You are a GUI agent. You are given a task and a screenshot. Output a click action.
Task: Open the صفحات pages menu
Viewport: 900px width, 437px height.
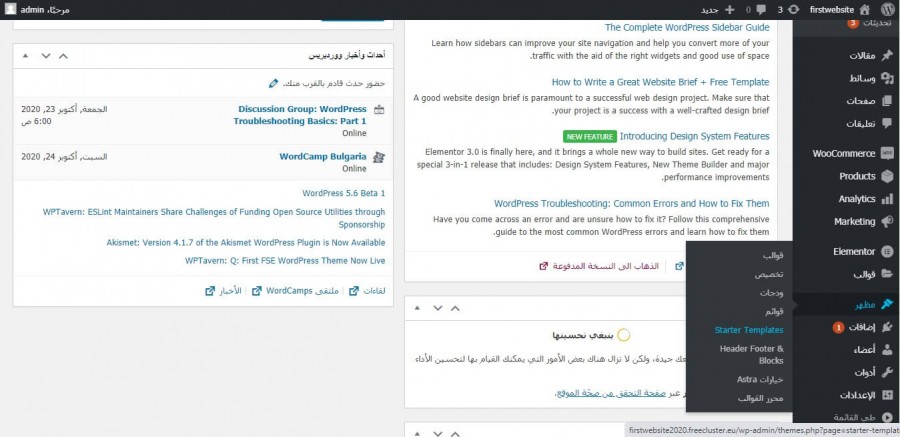[860, 100]
